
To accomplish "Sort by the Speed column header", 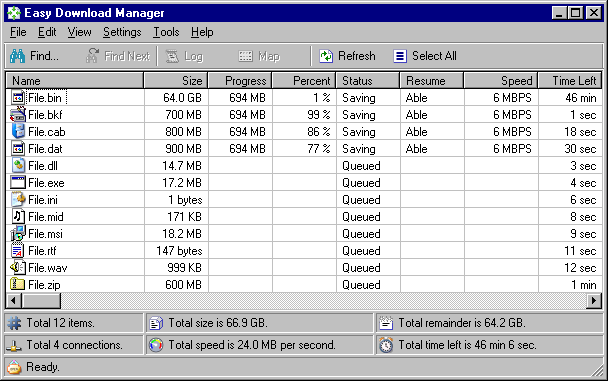I will coord(501,81).
